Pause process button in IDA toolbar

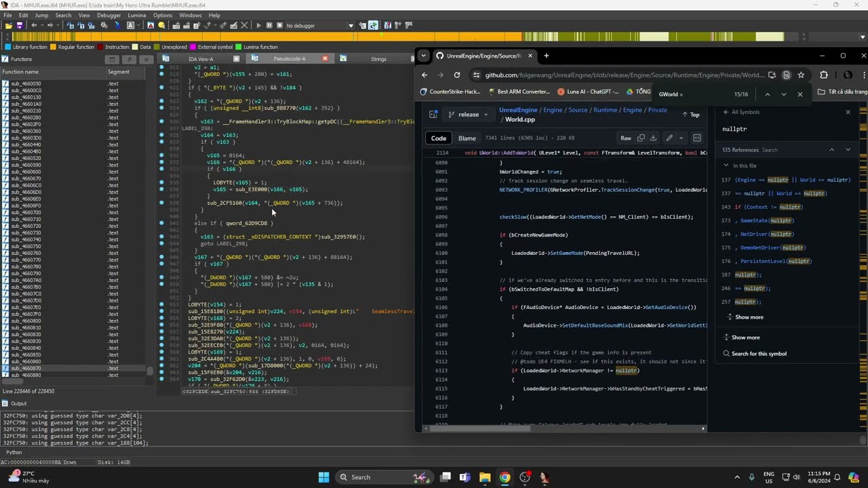click(269, 25)
